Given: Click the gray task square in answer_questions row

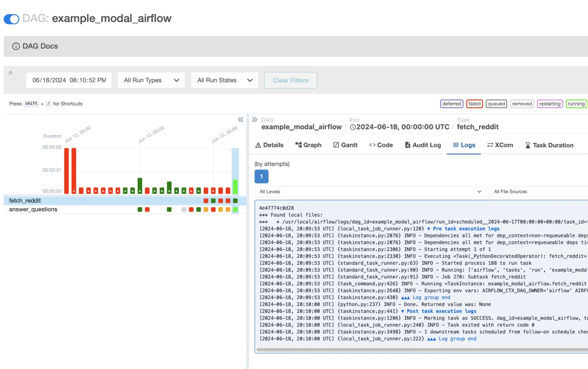Looking at the screenshot, I should [184, 209].
